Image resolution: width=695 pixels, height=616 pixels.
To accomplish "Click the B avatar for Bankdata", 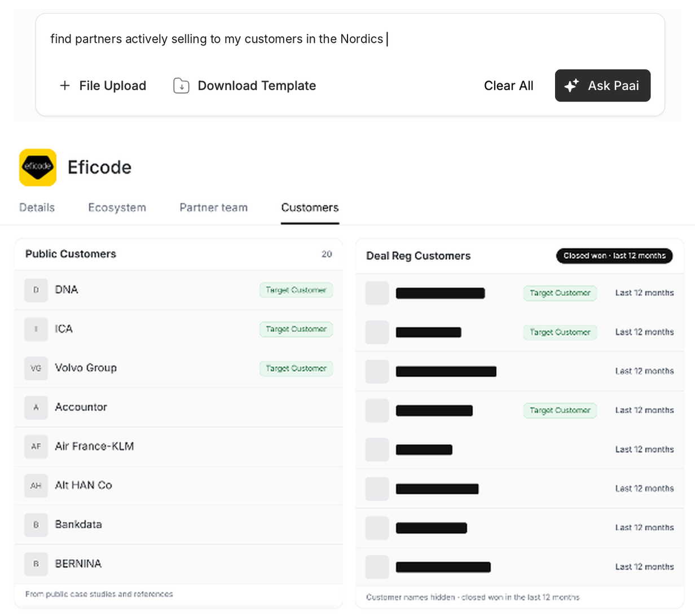I will tap(36, 525).
